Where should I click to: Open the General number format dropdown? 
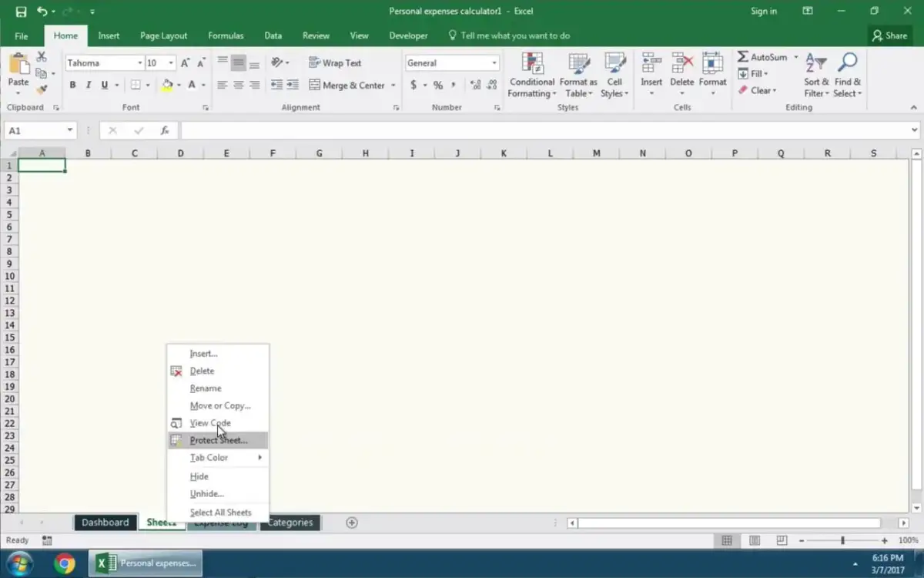pos(494,63)
